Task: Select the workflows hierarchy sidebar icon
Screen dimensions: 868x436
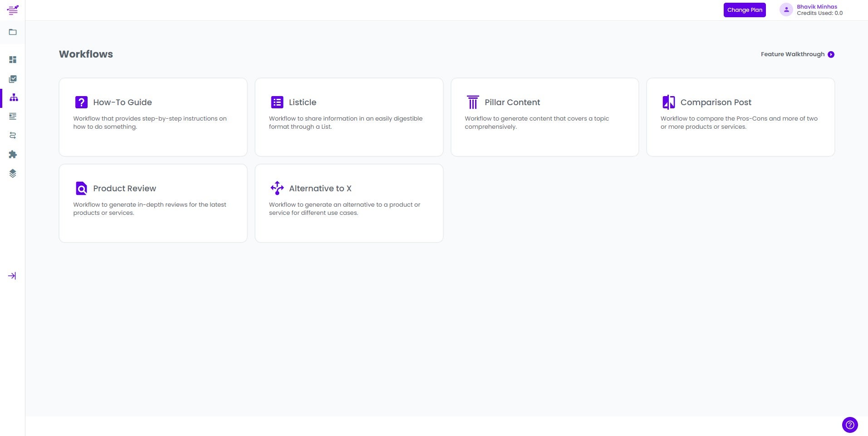Action: [x=14, y=98]
